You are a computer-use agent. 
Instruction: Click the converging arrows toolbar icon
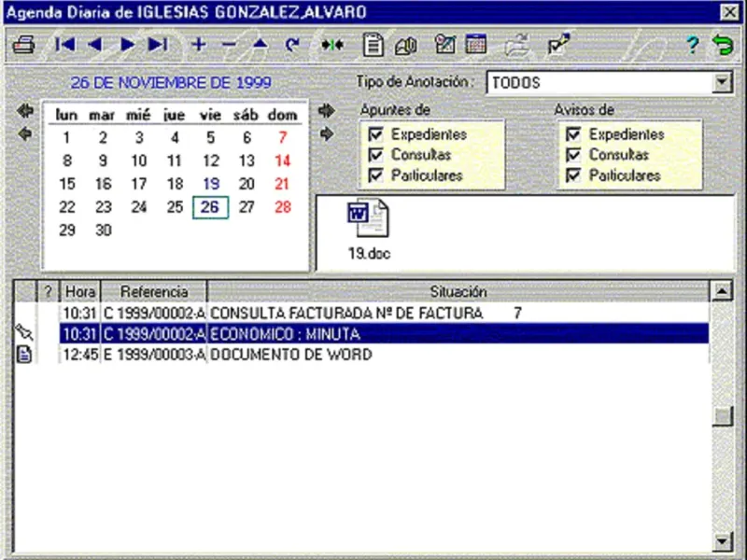[x=332, y=45]
